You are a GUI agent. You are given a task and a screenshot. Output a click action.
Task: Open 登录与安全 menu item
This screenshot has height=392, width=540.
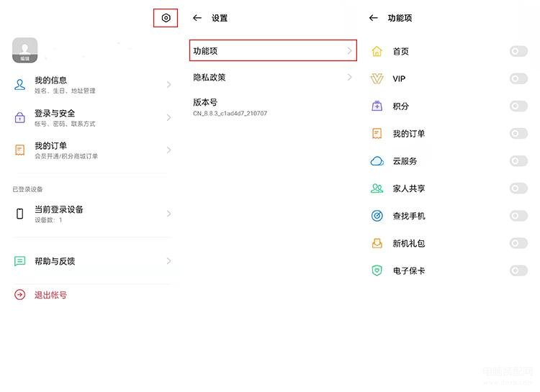coord(92,117)
